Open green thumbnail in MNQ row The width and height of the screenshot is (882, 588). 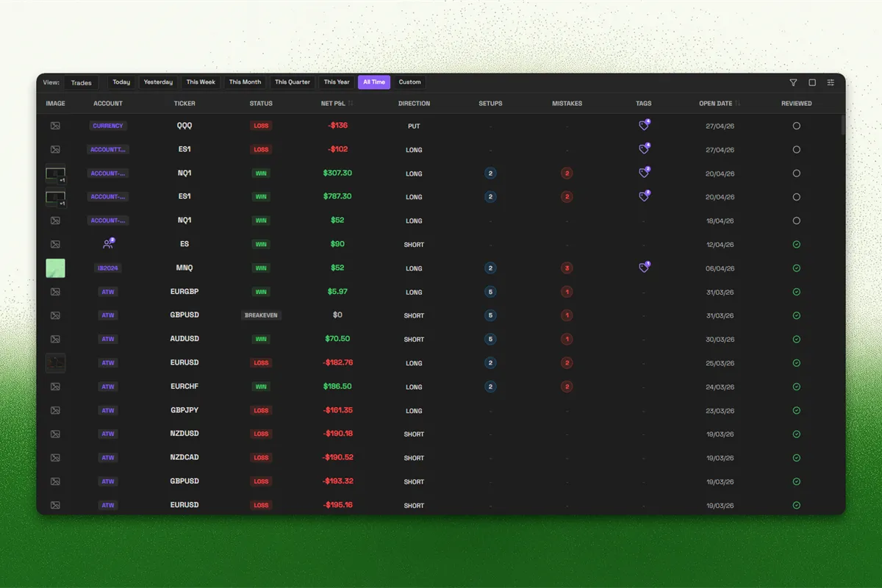pos(56,268)
